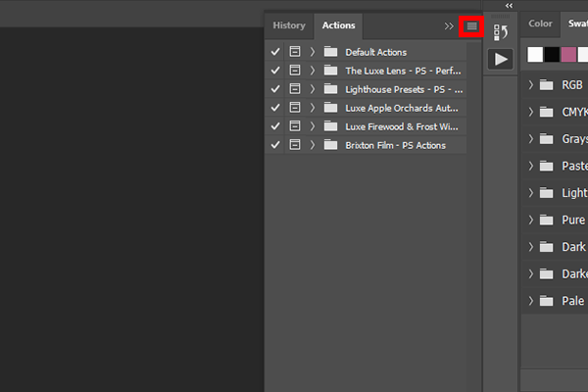The width and height of the screenshot is (588, 392).
Task: Pick the pink recent swatch
Action: tap(568, 55)
